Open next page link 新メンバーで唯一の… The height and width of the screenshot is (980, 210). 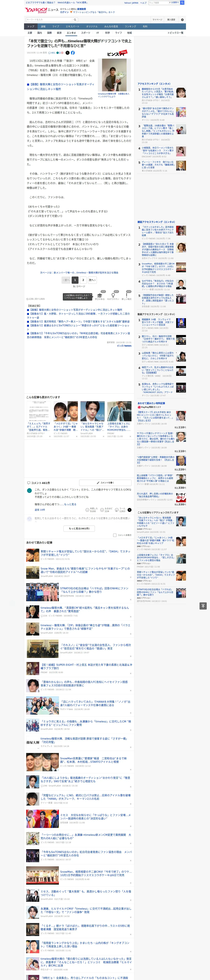coord(79,272)
